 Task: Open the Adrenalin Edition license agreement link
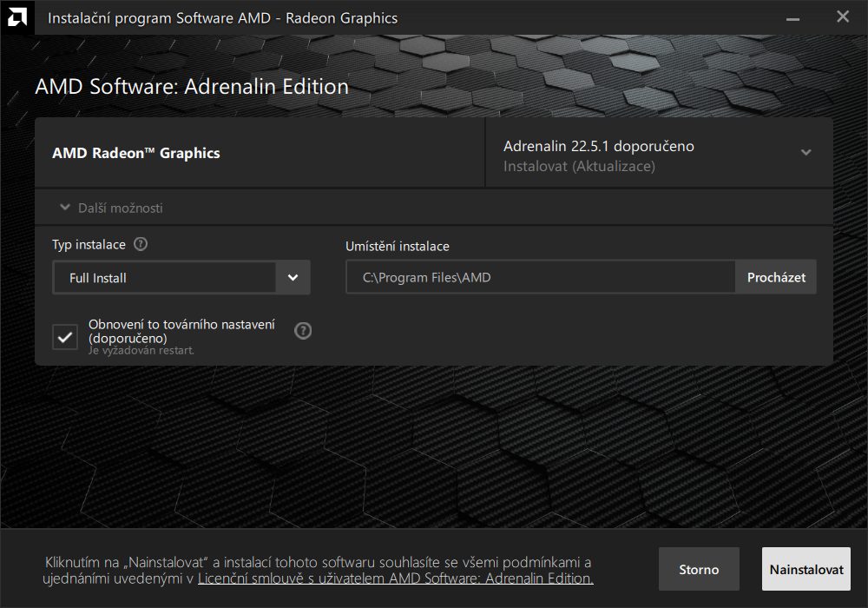[x=395, y=578]
